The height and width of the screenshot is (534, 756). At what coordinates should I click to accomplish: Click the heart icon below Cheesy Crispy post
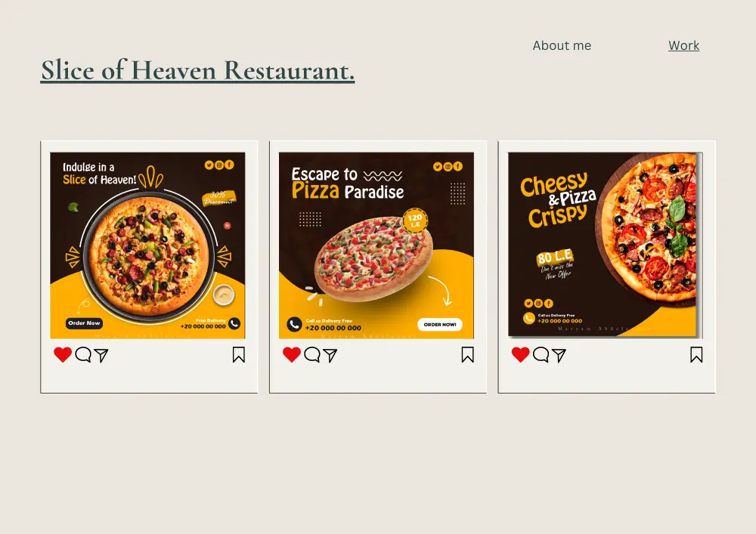[520, 354]
